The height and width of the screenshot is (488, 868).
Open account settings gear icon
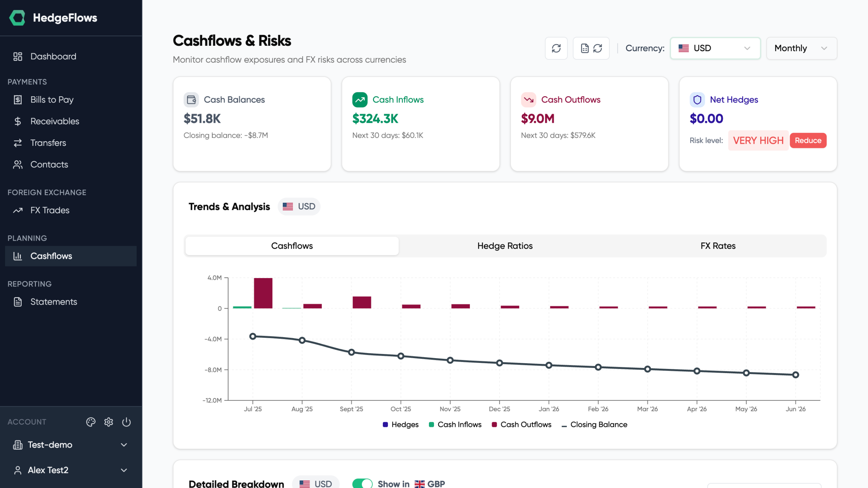[108, 422]
